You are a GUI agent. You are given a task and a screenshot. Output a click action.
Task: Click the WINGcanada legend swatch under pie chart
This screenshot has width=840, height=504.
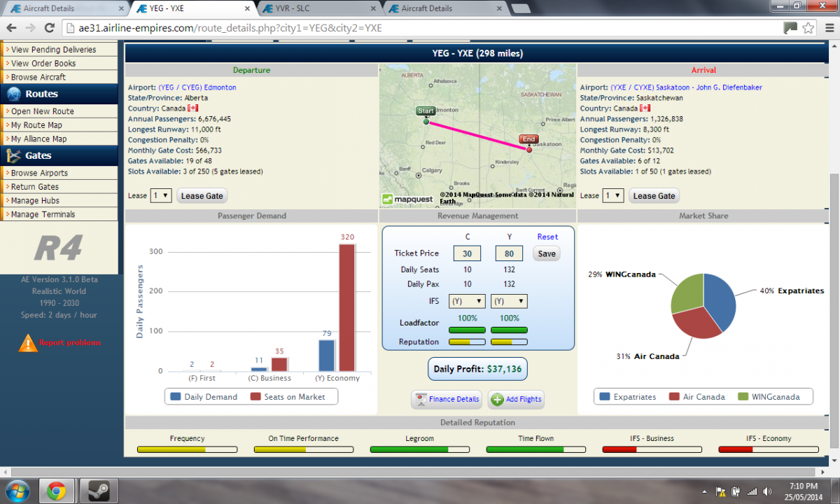743,397
